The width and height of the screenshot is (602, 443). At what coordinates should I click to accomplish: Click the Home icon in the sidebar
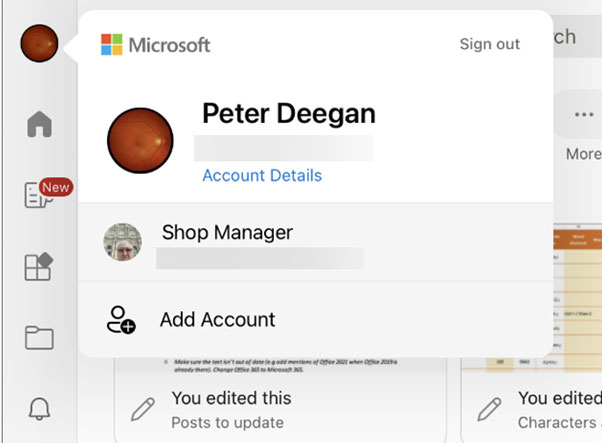pos(39,125)
